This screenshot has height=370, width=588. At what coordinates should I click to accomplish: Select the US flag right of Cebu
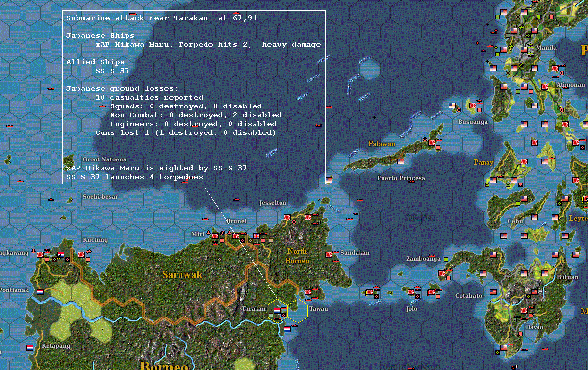pos(535,217)
